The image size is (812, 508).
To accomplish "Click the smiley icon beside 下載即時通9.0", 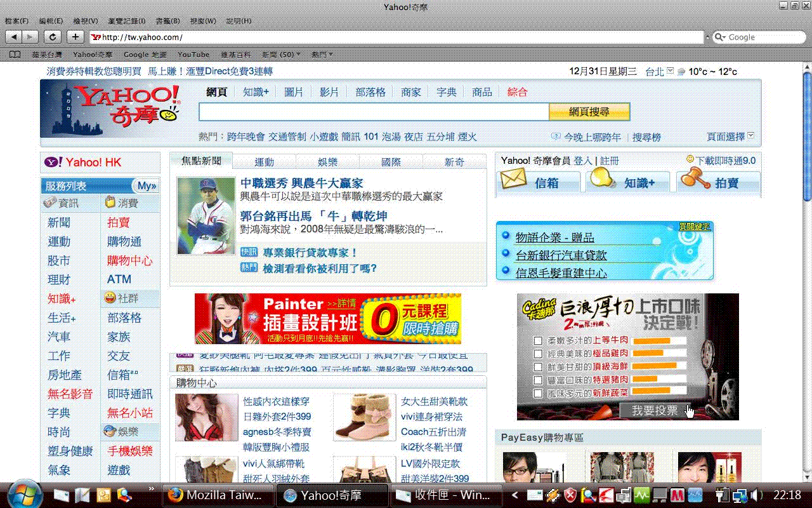I will click(690, 159).
